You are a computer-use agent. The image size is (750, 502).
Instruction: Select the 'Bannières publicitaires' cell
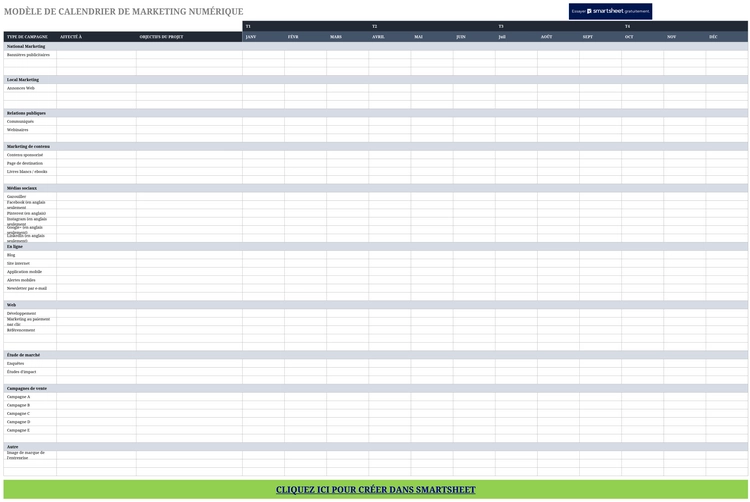pos(30,55)
